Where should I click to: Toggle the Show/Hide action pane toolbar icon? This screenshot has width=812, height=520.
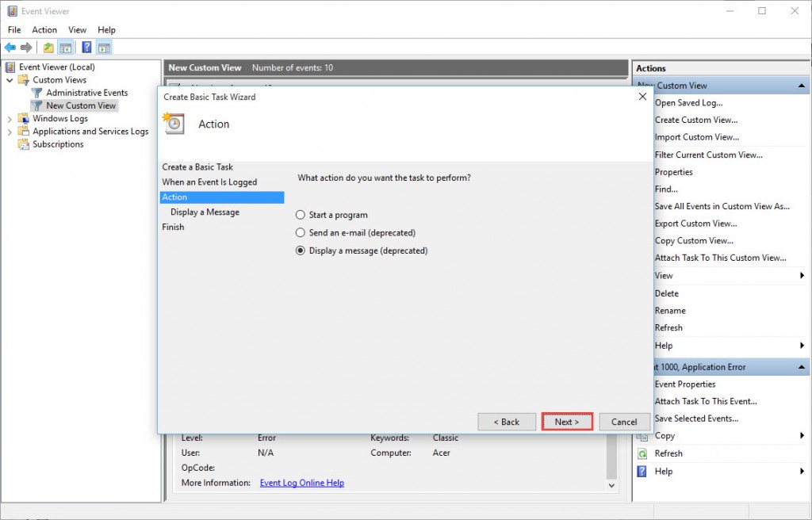pyautogui.click(x=104, y=47)
